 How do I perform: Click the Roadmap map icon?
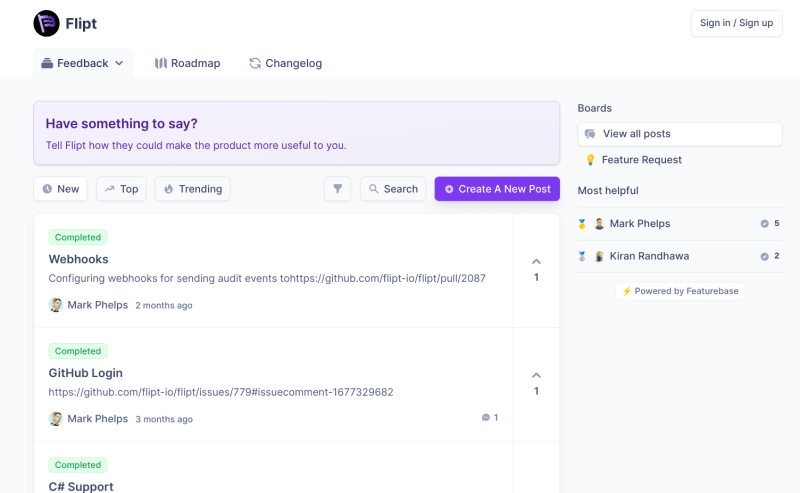coord(161,63)
